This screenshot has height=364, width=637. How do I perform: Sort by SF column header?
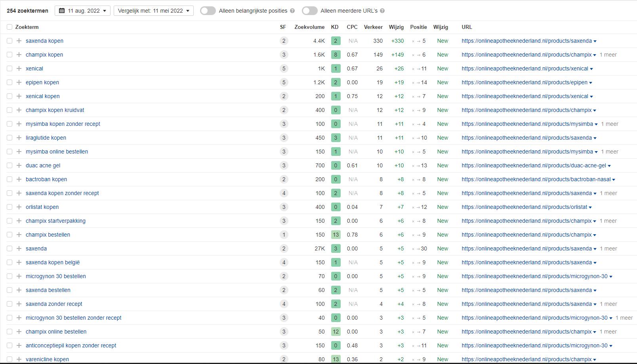tap(283, 27)
